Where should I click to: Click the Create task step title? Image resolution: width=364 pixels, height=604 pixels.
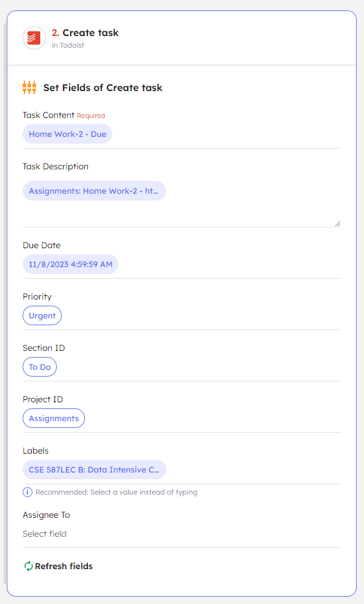point(90,33)
